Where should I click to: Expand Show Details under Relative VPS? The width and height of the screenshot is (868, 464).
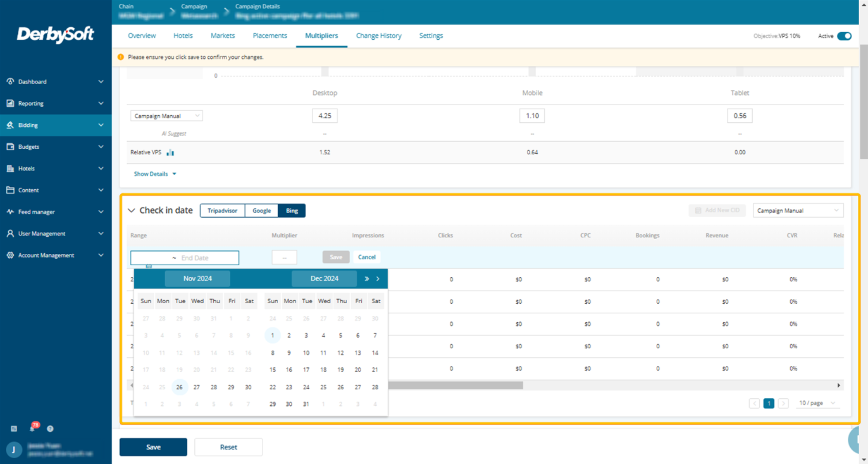(x=155, y=174)
